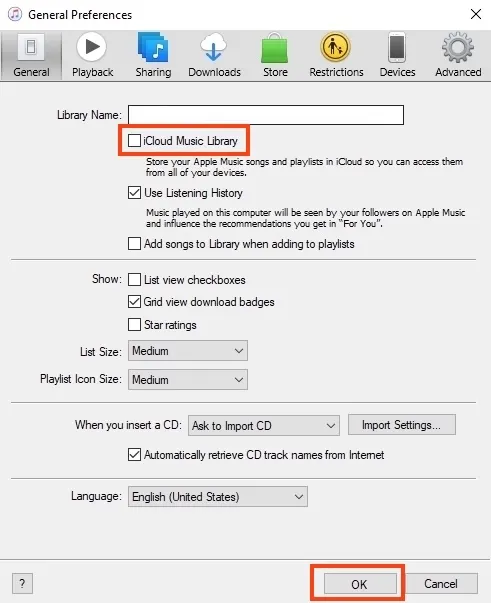Image resolution: width=491 pixels, height=603 pixels.
Task: Enable Star ratings checkbox
Action: click(x=134, y=325)
